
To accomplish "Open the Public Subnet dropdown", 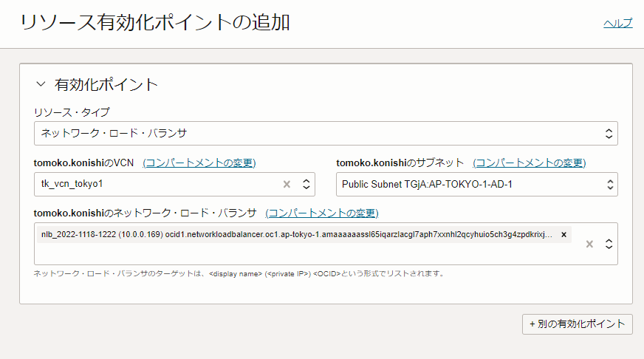I will [477, 184].
